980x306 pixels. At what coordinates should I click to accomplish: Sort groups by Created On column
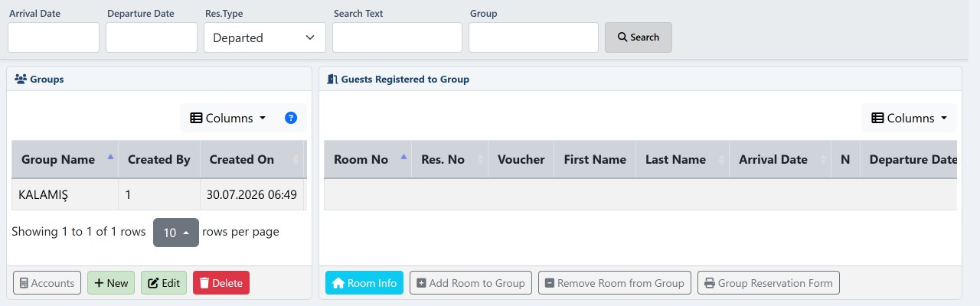(x=252, y=159)
